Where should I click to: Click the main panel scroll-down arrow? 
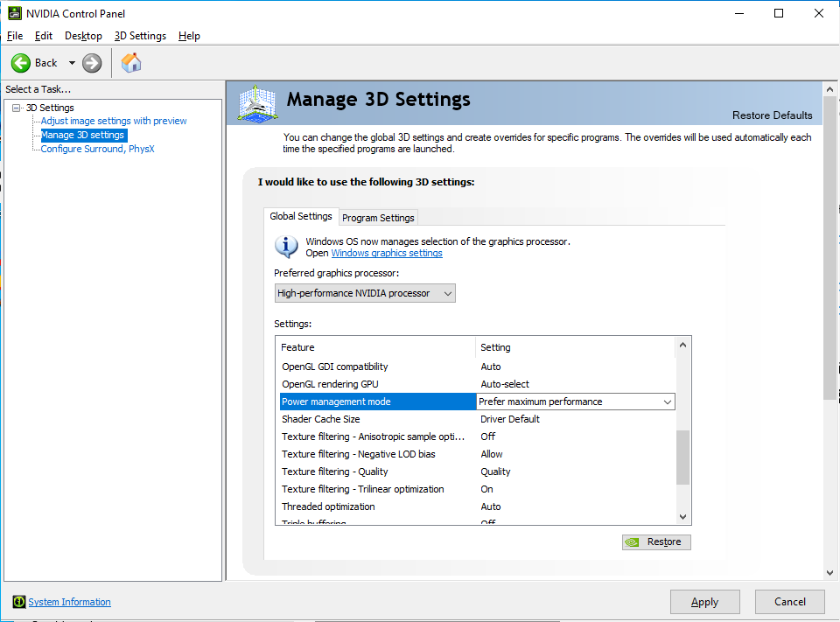pyautogui.click(x=829, y=573)
